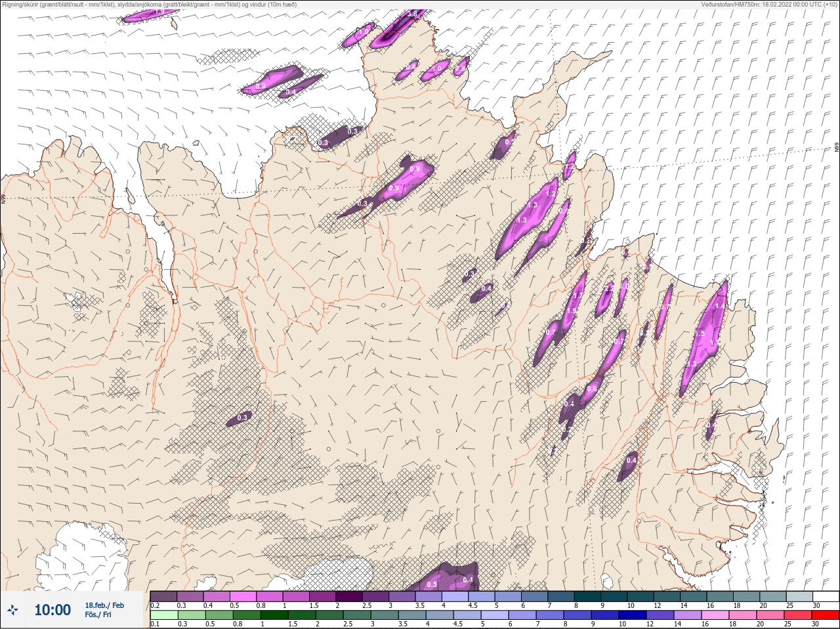Select the bright pink upper swatch between 0.5 and 0.8
The width and height of the screenshot is (840, 629).
(243, 597)
